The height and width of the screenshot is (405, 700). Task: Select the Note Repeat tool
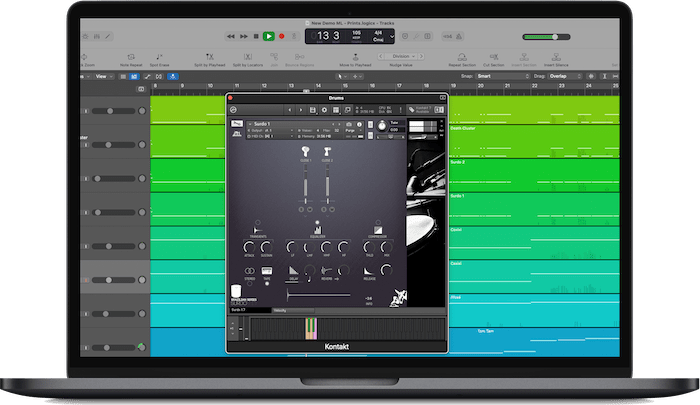131,57
